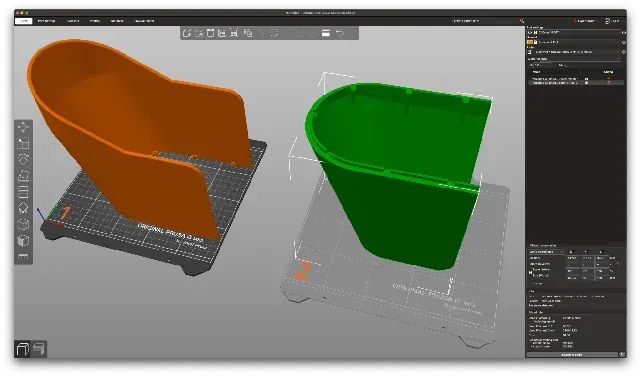Image resolution: width=640 pixels, height=376 pixels.
Task: Click the Name column header in object list
Action: tap(536, 72)
